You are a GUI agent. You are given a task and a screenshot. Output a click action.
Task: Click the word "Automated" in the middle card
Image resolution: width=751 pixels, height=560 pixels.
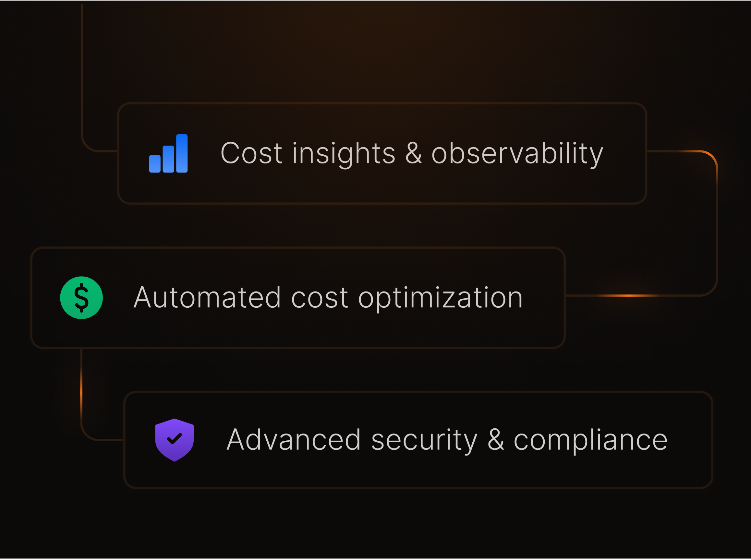pos(207,298)
